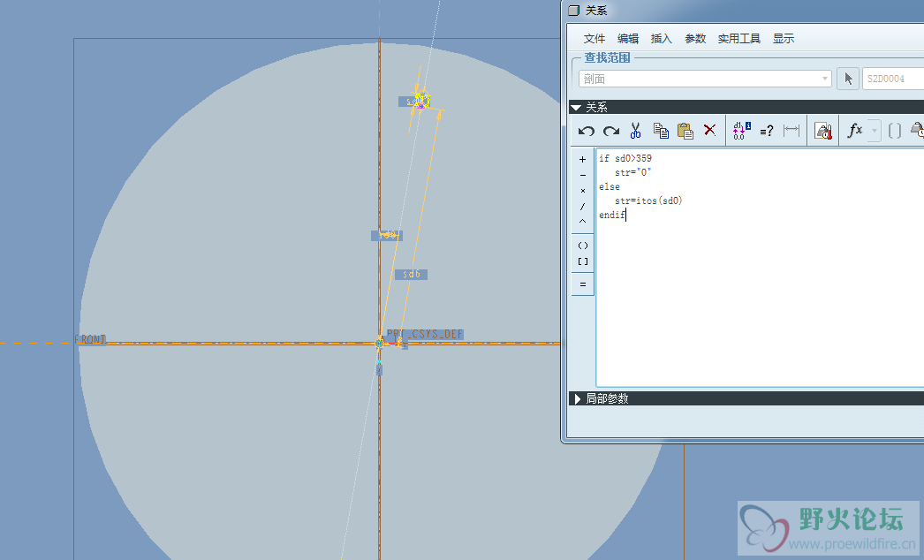Toggle dimension names and values icon
924x560 pixels.
click(741, 130)
